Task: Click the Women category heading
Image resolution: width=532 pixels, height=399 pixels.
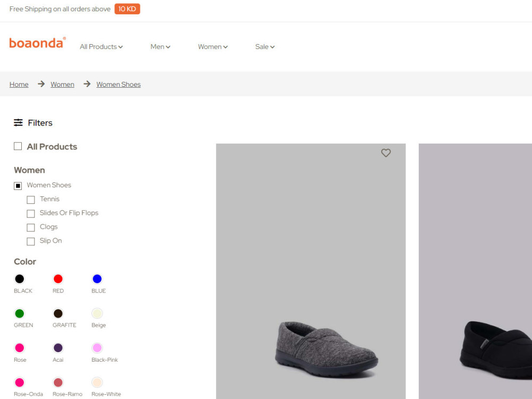Action: [29, 170]
